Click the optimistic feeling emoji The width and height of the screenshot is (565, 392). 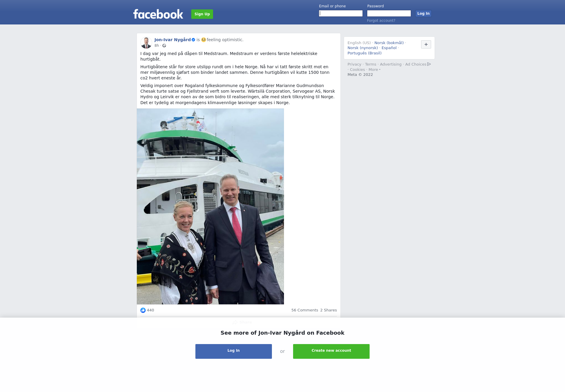pos(204,40)
